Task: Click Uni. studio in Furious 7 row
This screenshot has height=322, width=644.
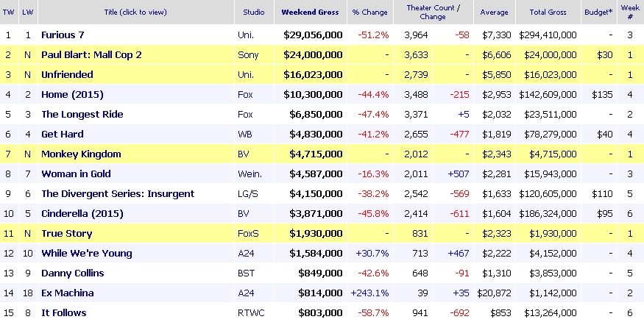Action: tap(246, 35)
